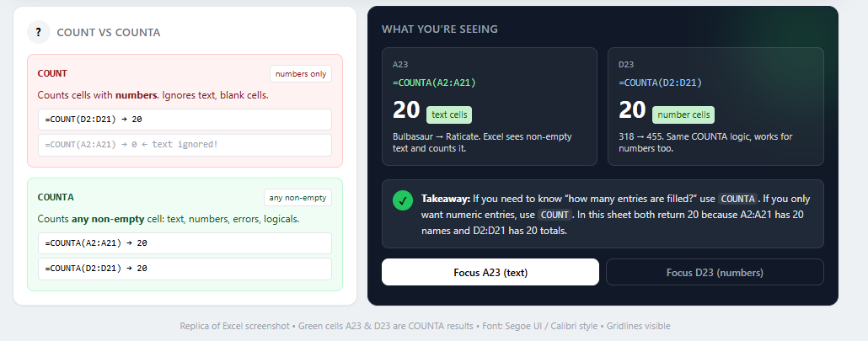Viewport: 868px width, 341px height.
Task: Click the green =COUNTA(A2:A21) formula text
Action: coord(435,83)
